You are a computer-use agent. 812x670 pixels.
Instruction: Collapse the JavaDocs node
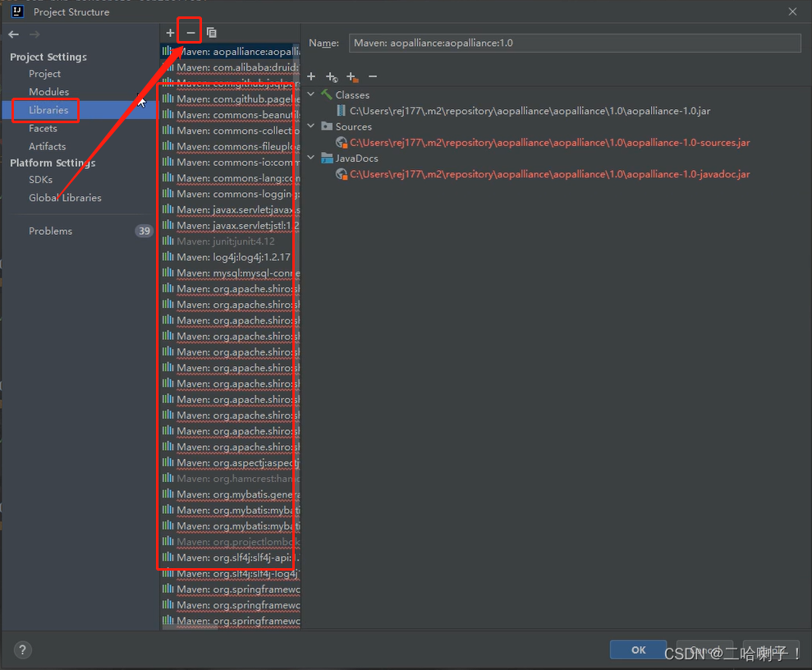click(x=310, y=158)
